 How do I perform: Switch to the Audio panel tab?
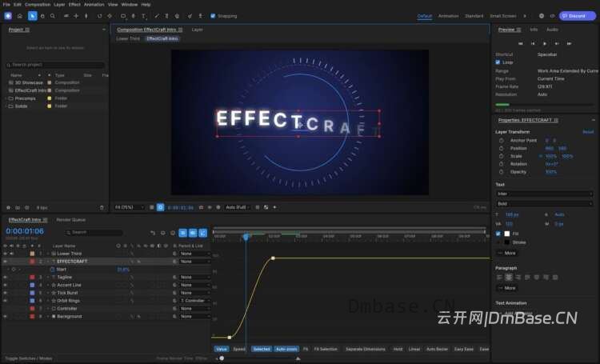(552, 30)
